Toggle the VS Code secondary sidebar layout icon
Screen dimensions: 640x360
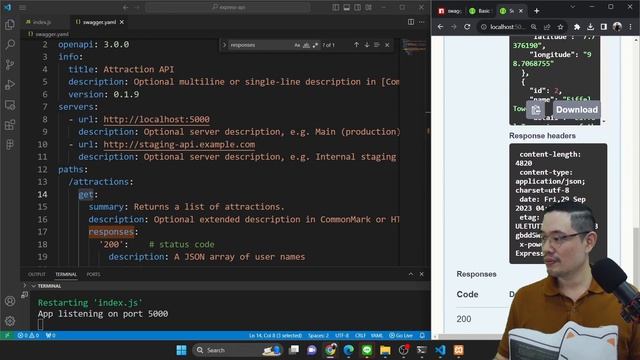pyautogui.click(x=358, y=7)
